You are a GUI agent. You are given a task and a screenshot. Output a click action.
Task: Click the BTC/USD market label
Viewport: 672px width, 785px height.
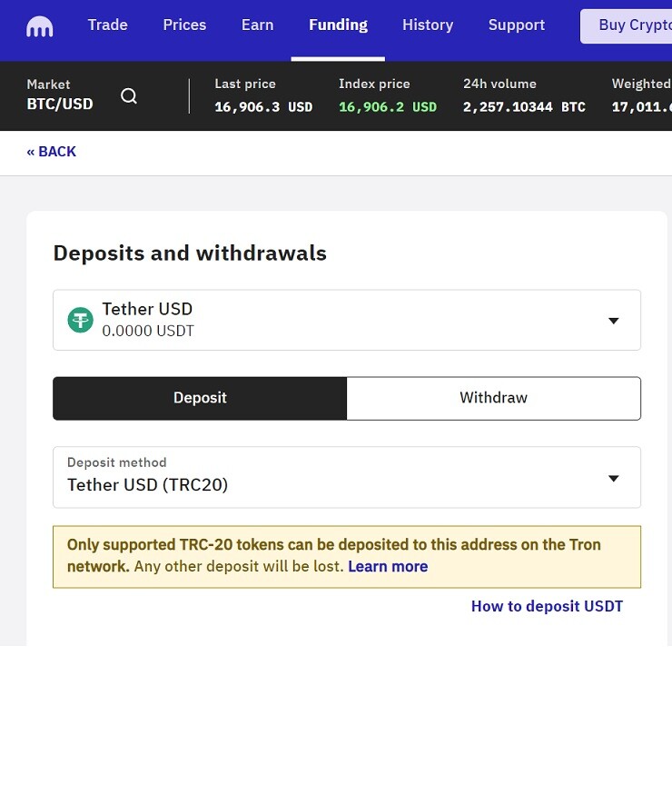(x=60, y=104)
